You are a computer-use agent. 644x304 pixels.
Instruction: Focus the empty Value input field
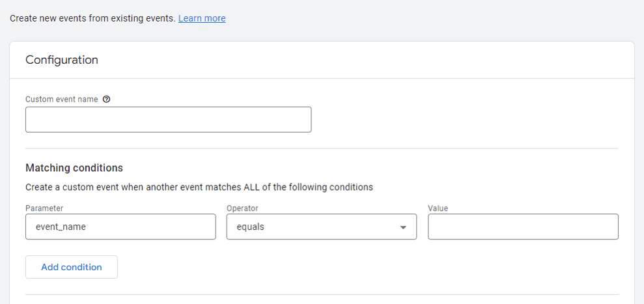click(524, 227)
